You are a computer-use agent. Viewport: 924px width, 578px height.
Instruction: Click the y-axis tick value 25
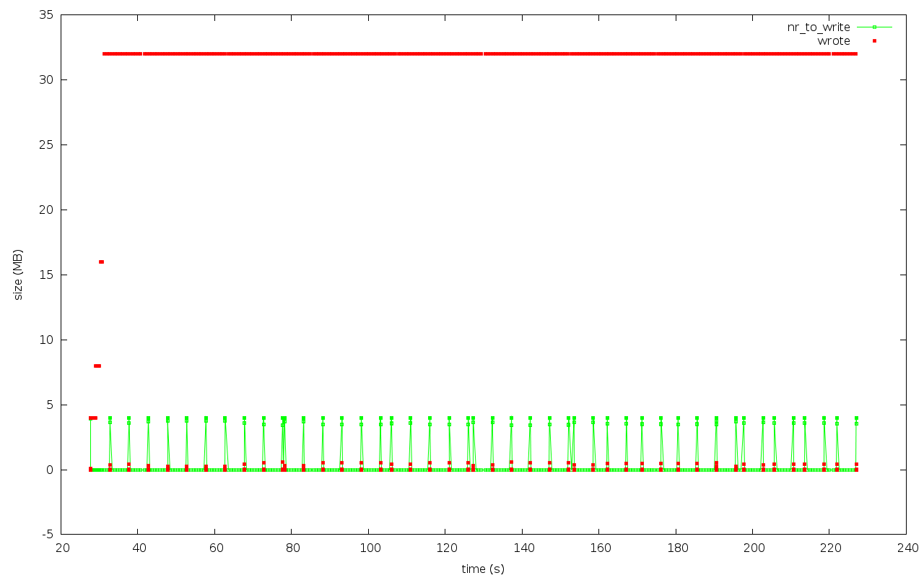[x=48, y=144]
